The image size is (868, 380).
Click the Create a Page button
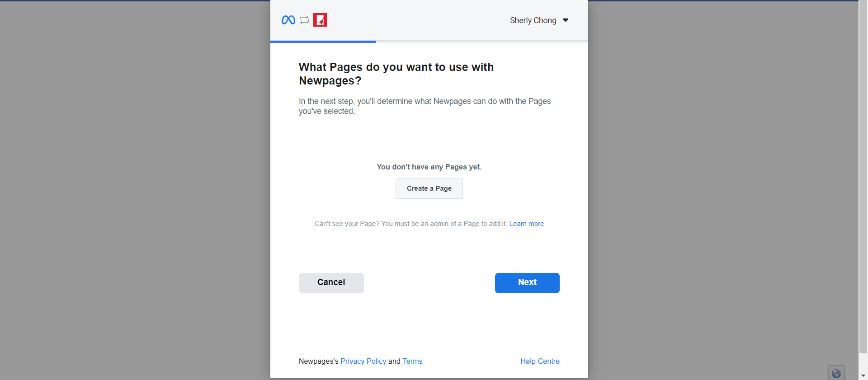pos(429,188)
